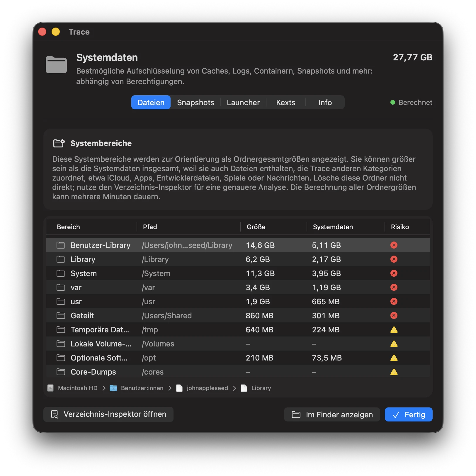
Task: Click the 640 MB size value
Action: click(259, 330)
